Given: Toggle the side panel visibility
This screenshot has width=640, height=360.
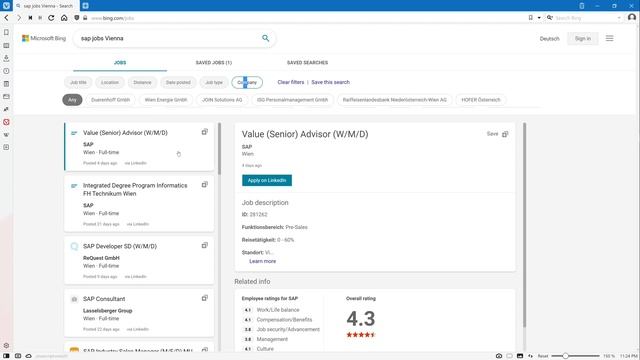Looking at the screenshot, I should 6,356.
